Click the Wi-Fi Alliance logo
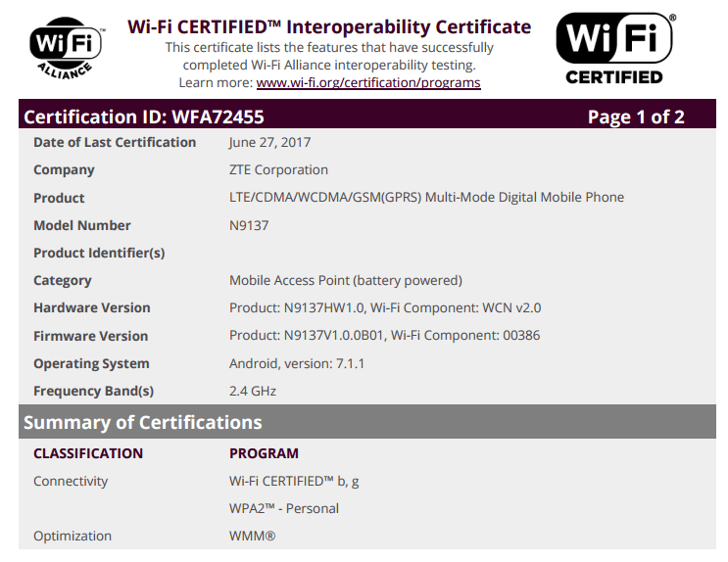 pyautogui.click(x=66, y=48)
